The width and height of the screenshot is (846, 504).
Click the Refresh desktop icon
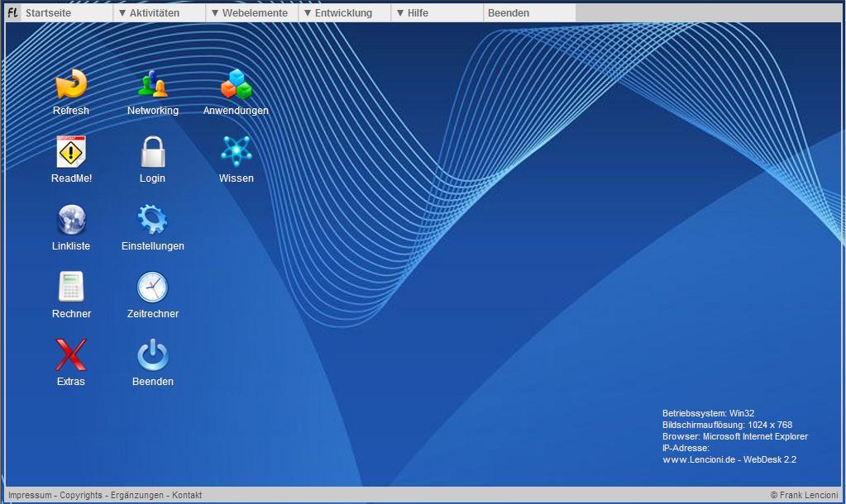pos(71,85)
